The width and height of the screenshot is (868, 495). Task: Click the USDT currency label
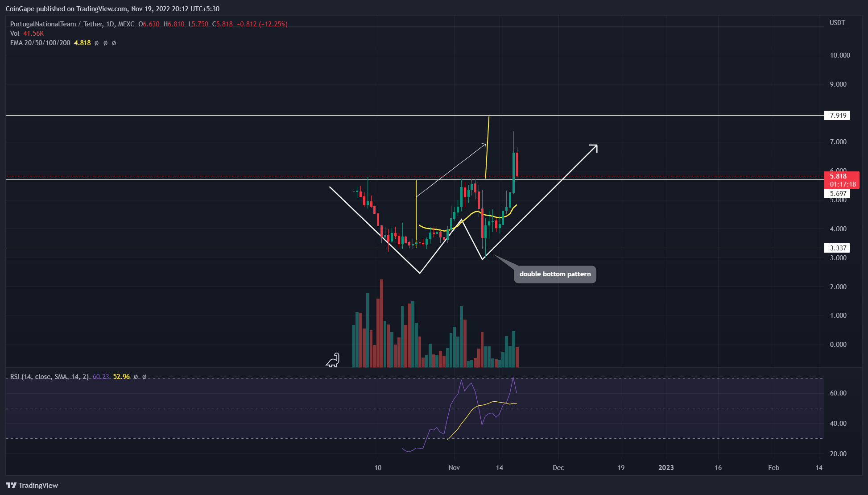pyautogui.click(x=837, y=23)
